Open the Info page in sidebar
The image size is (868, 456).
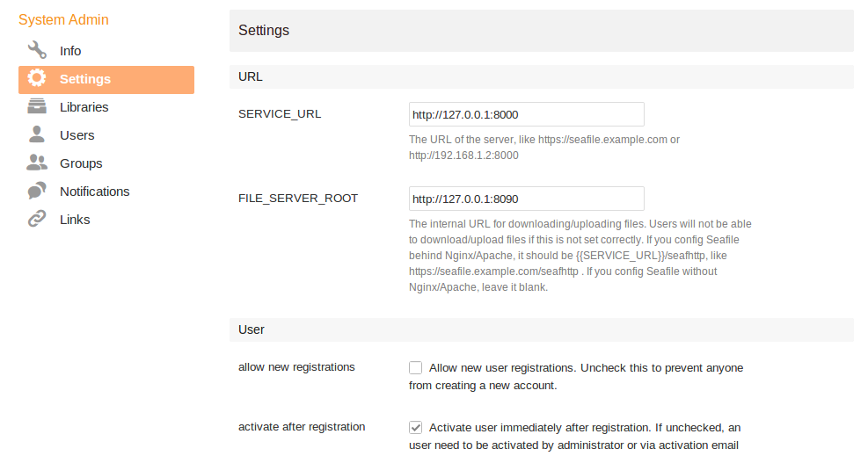tap(70, 51)
